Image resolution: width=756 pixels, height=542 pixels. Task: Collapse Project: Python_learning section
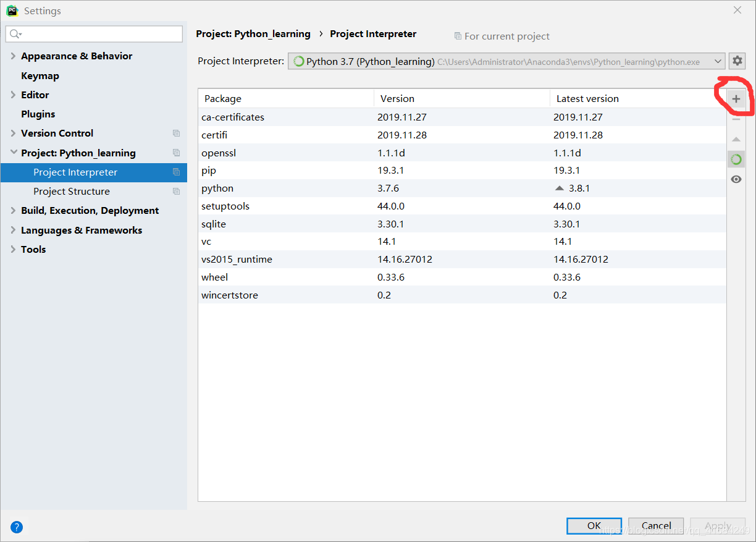point(14,153)
